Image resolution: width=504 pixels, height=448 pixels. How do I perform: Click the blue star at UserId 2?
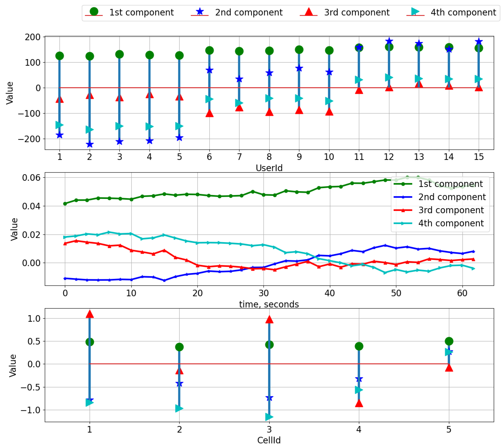click(90, 144)
